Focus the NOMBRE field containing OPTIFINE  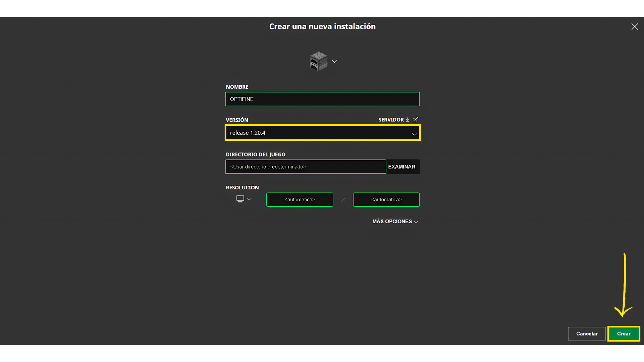(x=322, y=99)
